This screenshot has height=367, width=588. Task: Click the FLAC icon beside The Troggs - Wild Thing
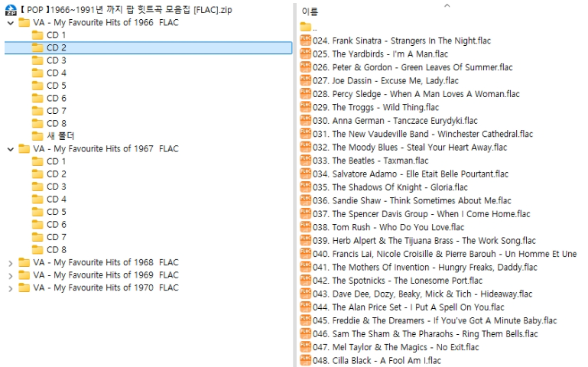coord(306,107)
